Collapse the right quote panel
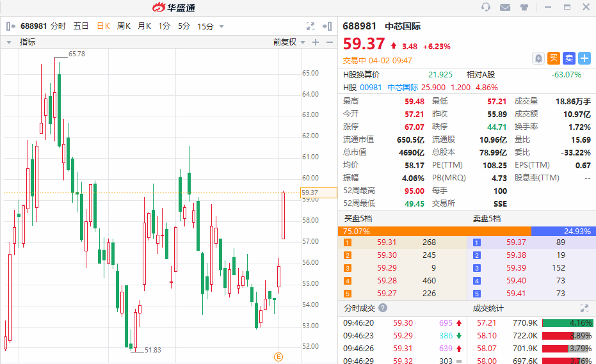Viewport: 596px width, 364px height. click(327, 26)
